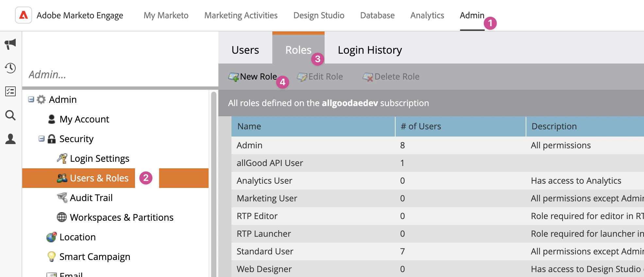Select the Web Designer role
The image size is (644, 277).
(438, 269)
